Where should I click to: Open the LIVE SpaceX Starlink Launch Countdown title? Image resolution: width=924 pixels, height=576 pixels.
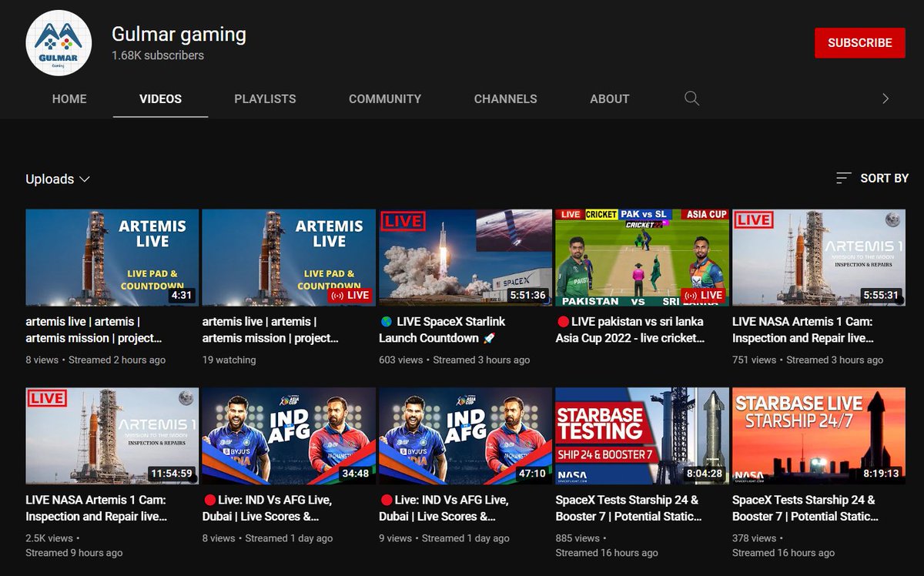point(442,330)
